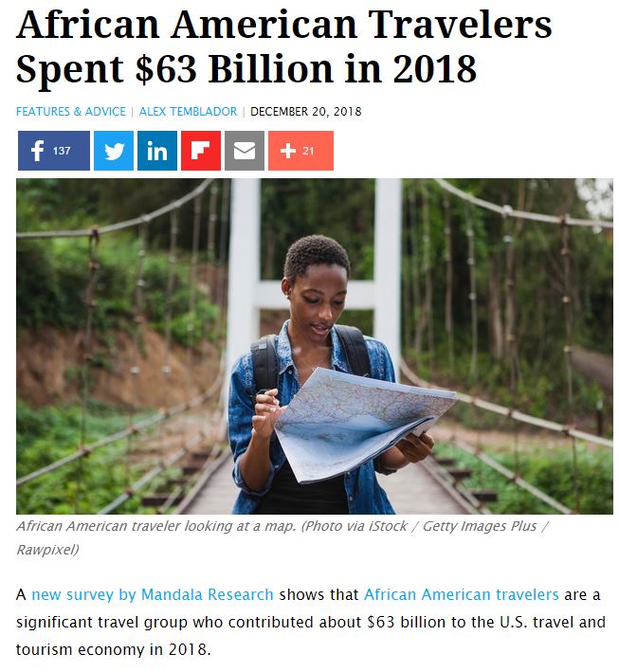Click the Facebook share count 137
This screenshot has width=619, height=672.
[62, 151]
